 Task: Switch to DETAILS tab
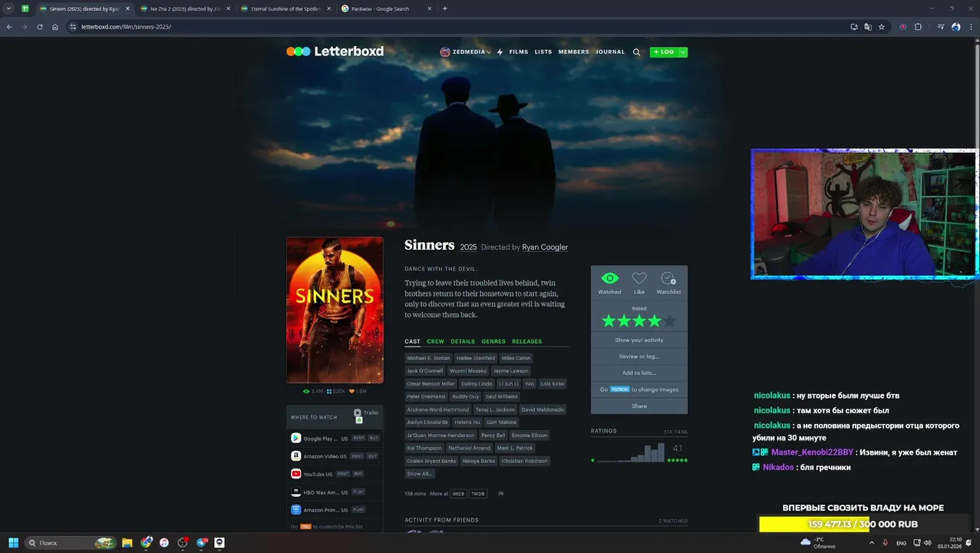(463, 342)
